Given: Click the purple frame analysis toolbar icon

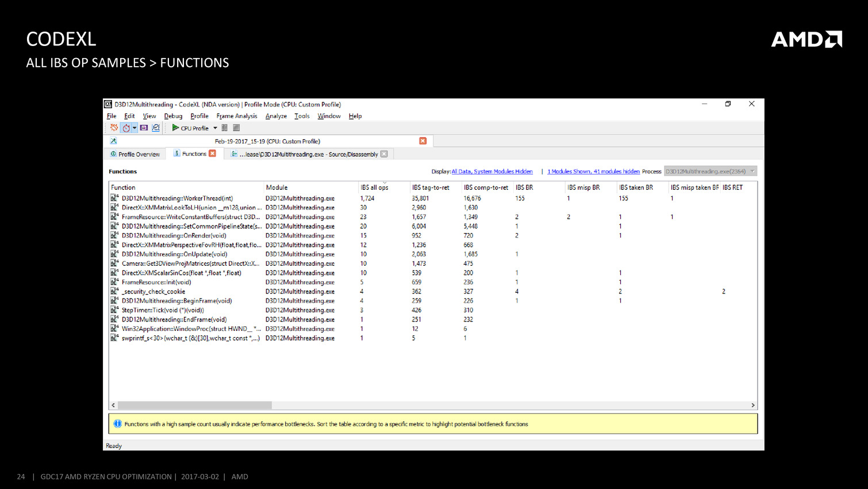Looking at the screenshot, I should [x=144, y=128].
